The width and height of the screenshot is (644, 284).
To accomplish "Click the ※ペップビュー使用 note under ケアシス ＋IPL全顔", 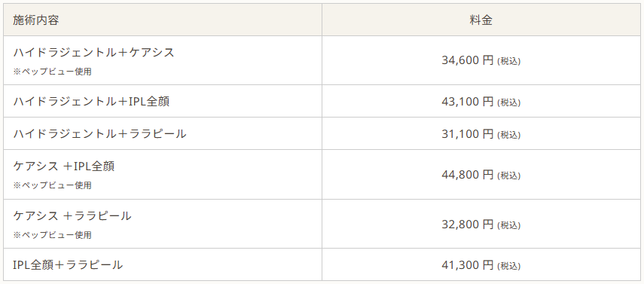I will (x=52, y=185).
